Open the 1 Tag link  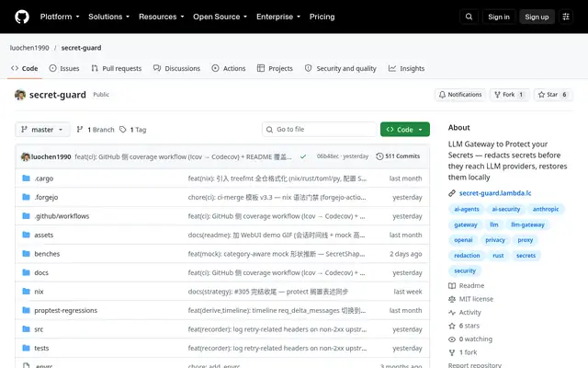tap(132, 130)
